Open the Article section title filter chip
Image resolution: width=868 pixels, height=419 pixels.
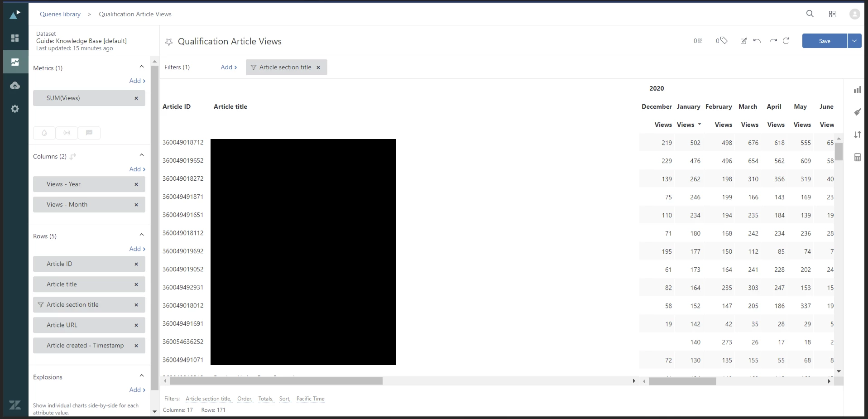coord(286,67)
